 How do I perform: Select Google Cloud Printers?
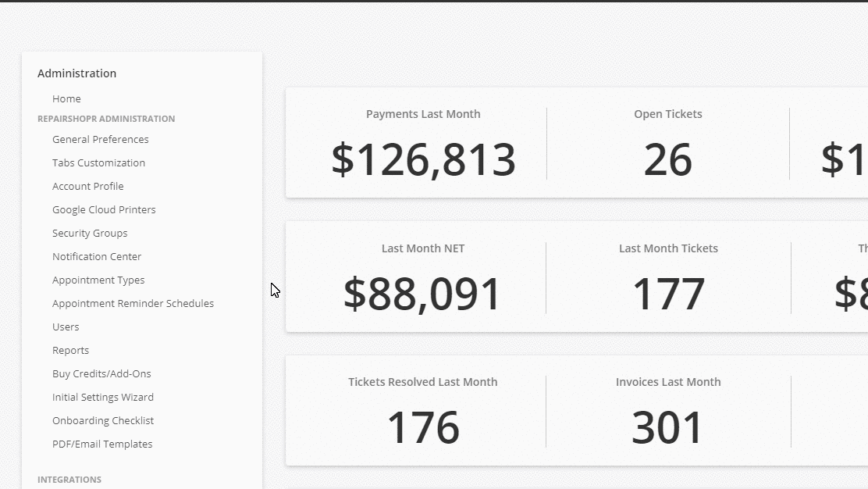pyautogui.click(x=104, y=209)
